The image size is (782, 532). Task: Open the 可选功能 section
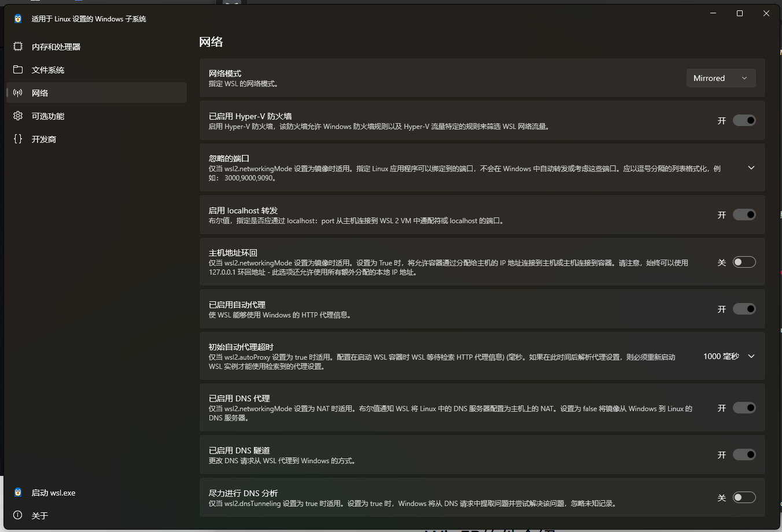(x=97, y=116)
